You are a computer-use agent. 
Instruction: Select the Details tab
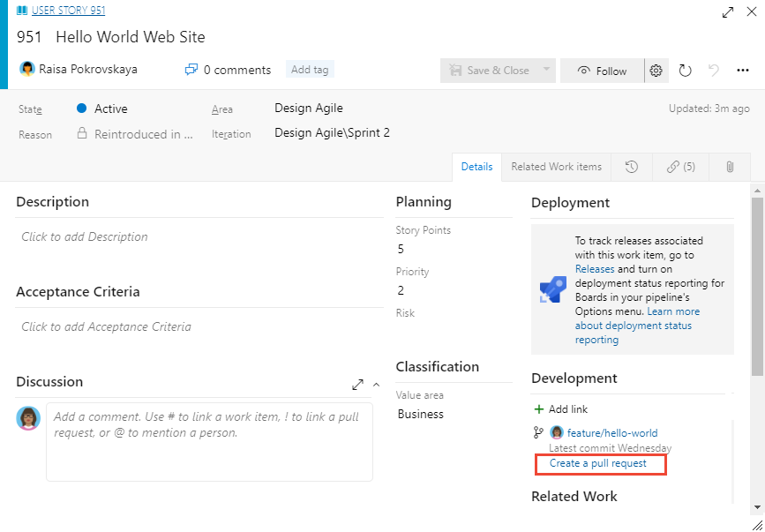476,167
